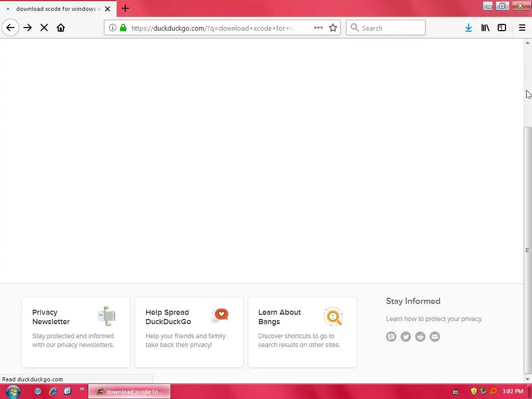
Task: Open the browser home page
Action: 61,28
